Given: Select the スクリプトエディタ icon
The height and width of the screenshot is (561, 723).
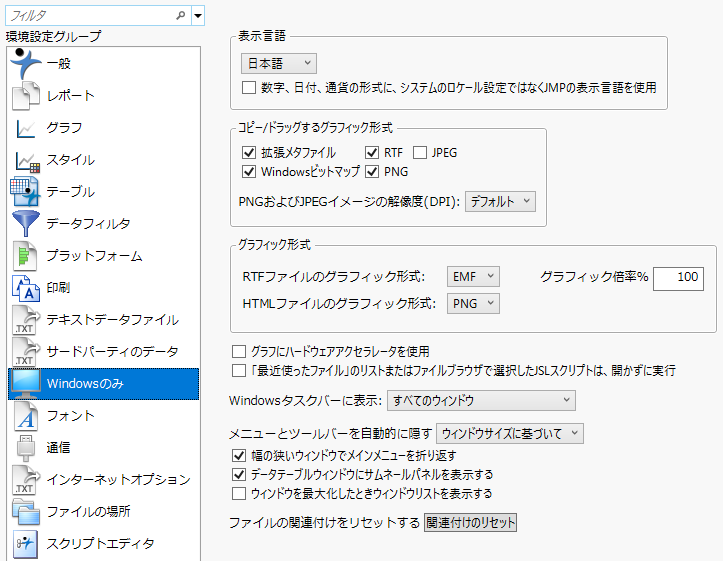Looking at the screenshot, I should coord(25,544).
